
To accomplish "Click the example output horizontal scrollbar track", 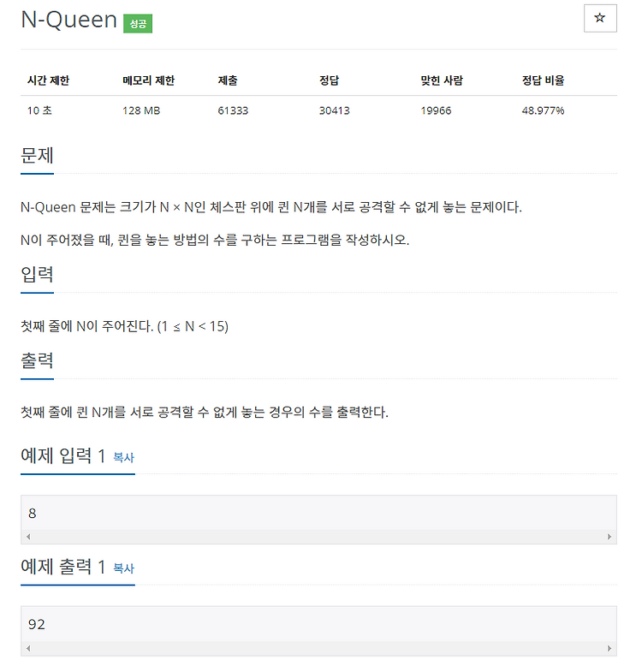I will point(318,648).
